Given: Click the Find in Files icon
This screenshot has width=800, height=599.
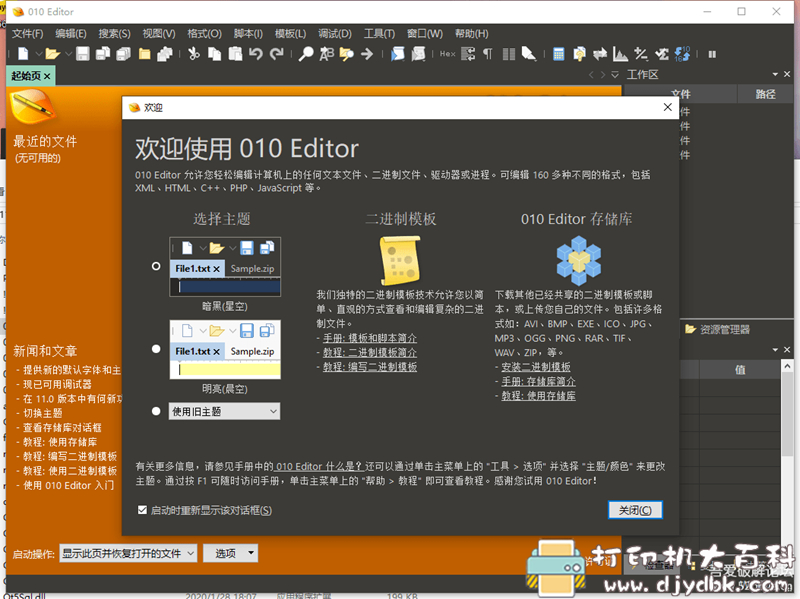Looking at the screenshot, I should pyautogui.click(x=346, y=54).
